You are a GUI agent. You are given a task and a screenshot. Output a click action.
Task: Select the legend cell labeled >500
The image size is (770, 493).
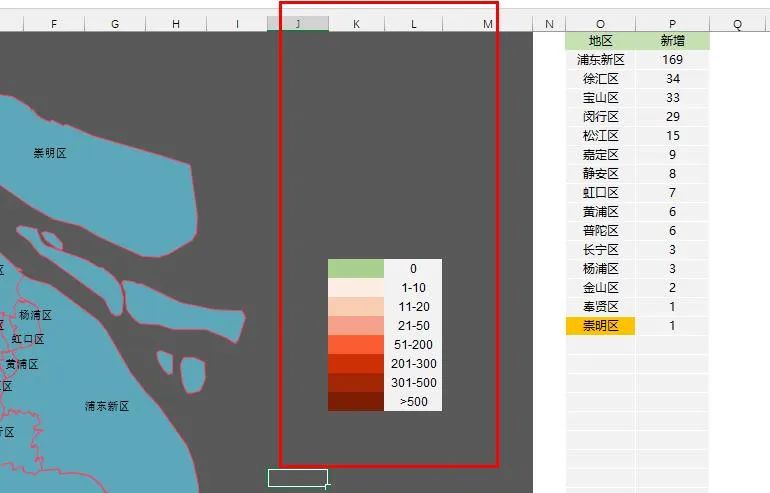pyautogui.click(x=413, y=402)
